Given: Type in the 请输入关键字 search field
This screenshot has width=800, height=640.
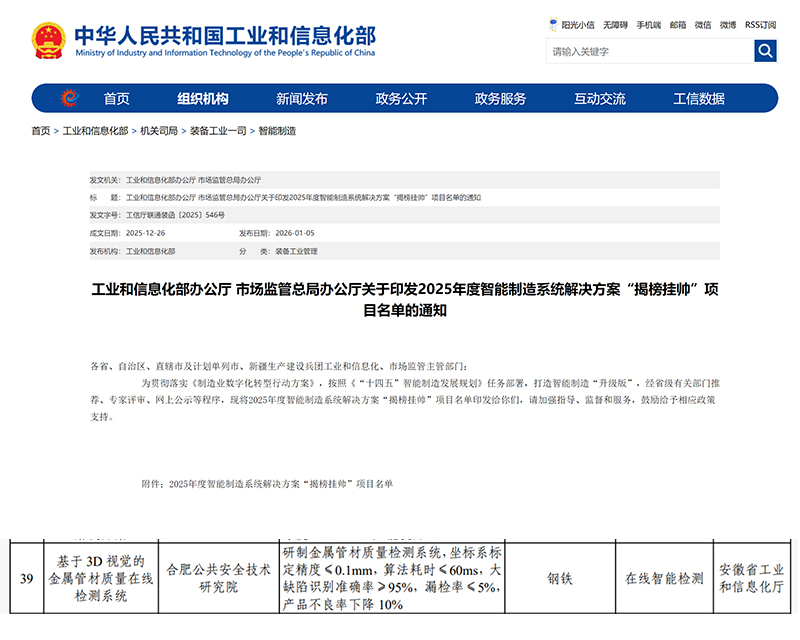Looking at the screenshot, I should point(649,51).
